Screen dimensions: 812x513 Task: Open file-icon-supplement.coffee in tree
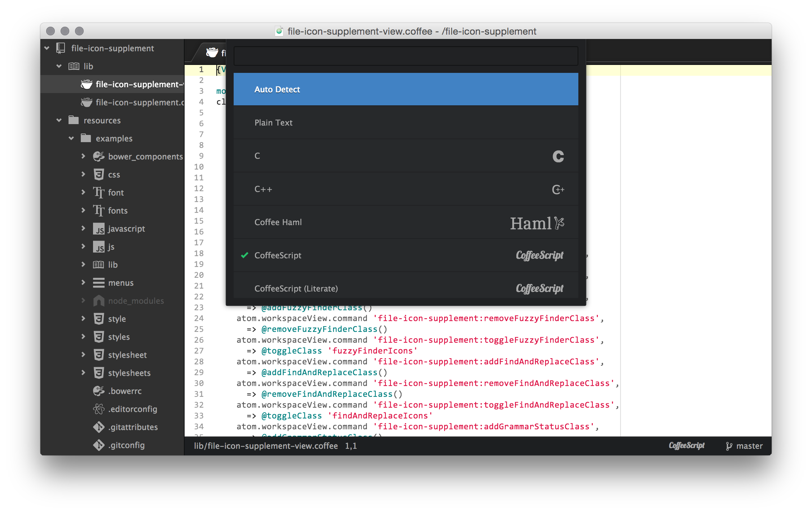click(x=138, y=102)
